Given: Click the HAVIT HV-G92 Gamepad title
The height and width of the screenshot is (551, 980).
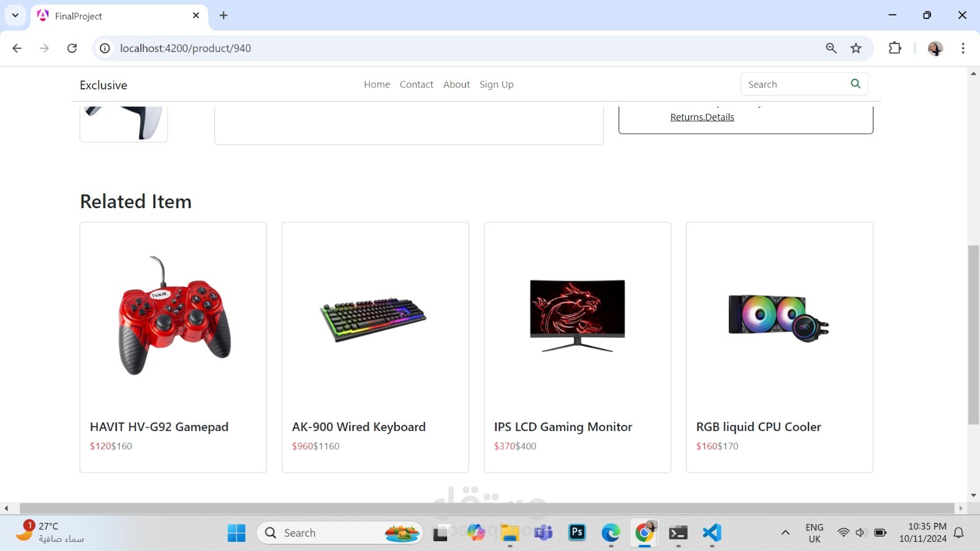Looking at the screenshot, I should coord(159,427).
